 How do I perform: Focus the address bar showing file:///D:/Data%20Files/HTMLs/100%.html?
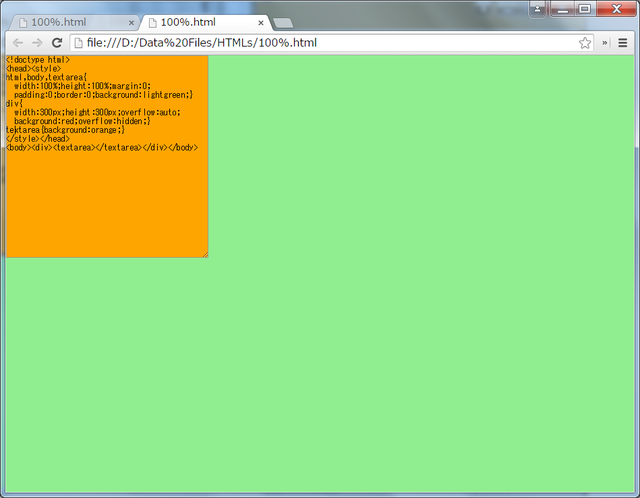(x=331, y=43)
